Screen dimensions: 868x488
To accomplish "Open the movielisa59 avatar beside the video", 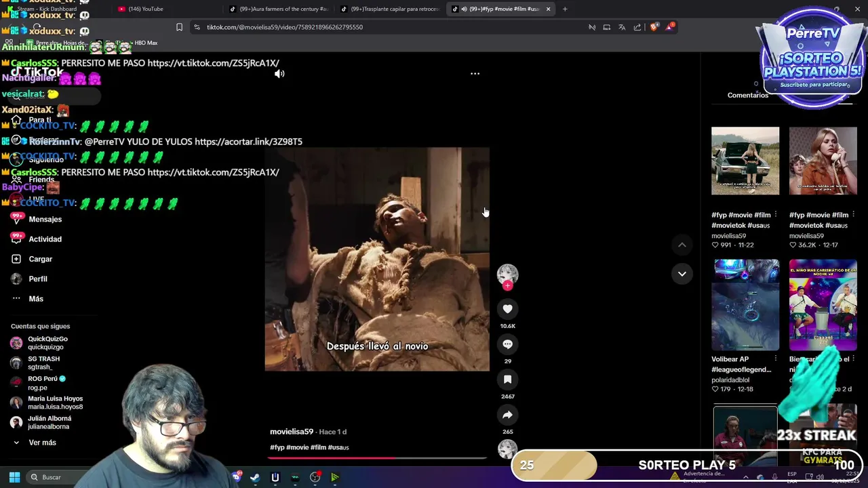I will point(507,274).
